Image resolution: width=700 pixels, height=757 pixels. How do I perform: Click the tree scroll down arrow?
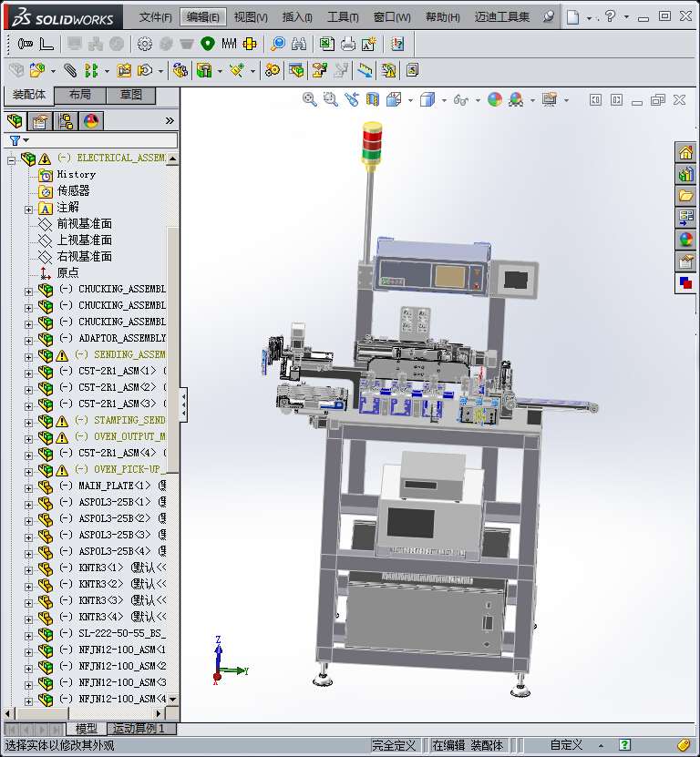pyautogui.click(x=173, y=699)
